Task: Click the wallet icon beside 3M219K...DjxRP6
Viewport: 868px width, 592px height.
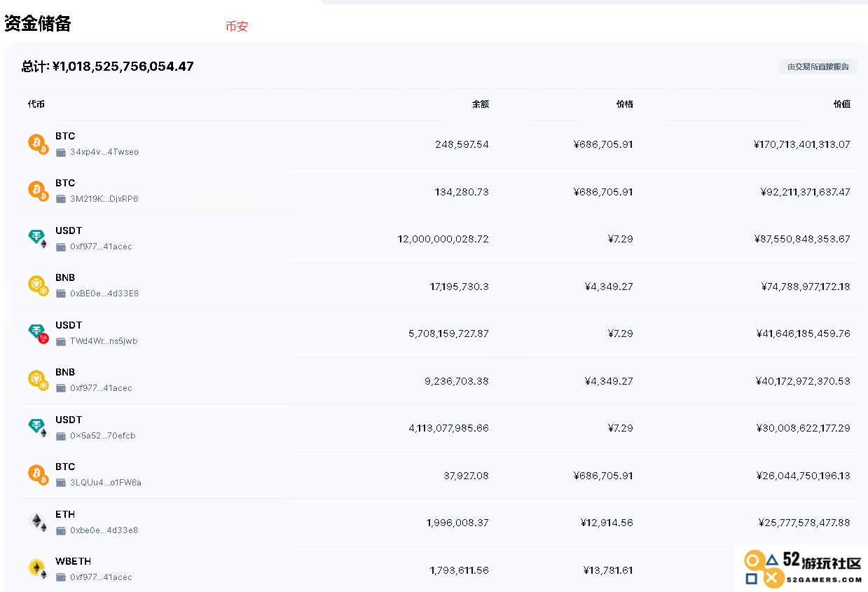Action: click(x=61, y=199)
